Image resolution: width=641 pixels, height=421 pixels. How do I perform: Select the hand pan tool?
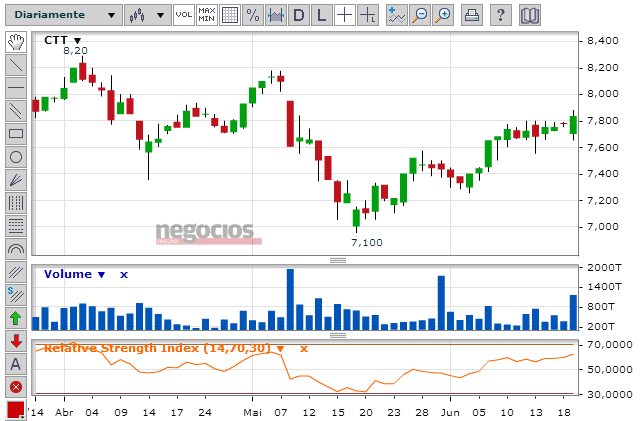(x=16, y=42)
